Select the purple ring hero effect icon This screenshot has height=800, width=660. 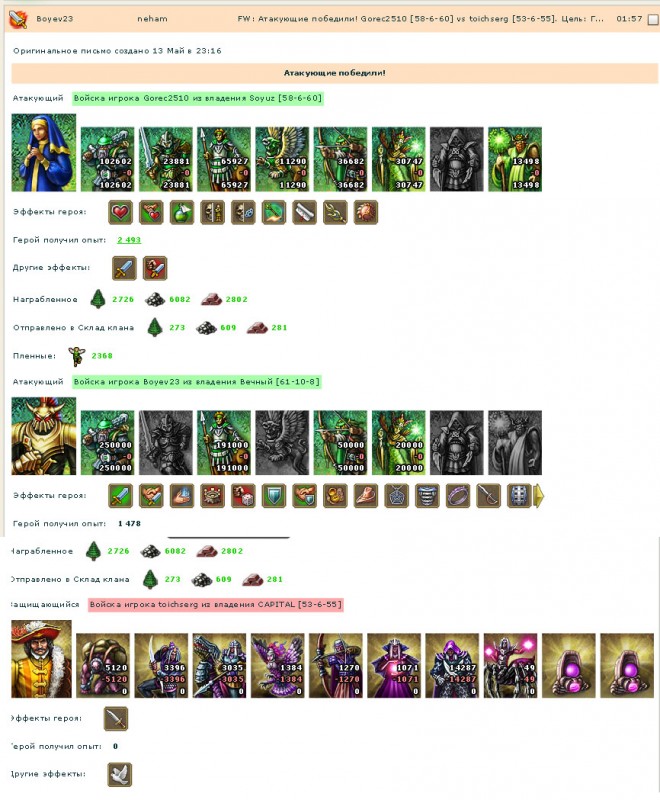[x=458, y=495]
